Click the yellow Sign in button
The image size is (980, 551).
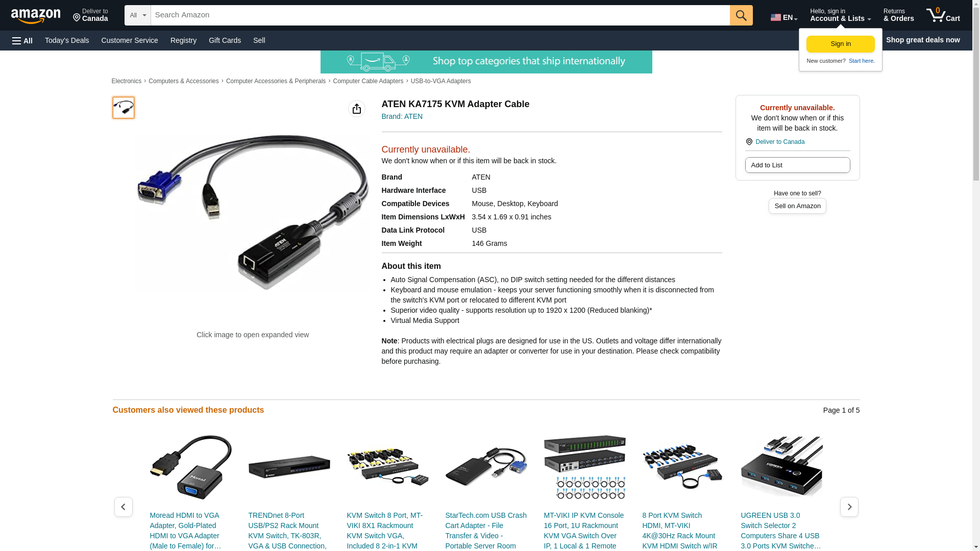[x=841, y=44]
